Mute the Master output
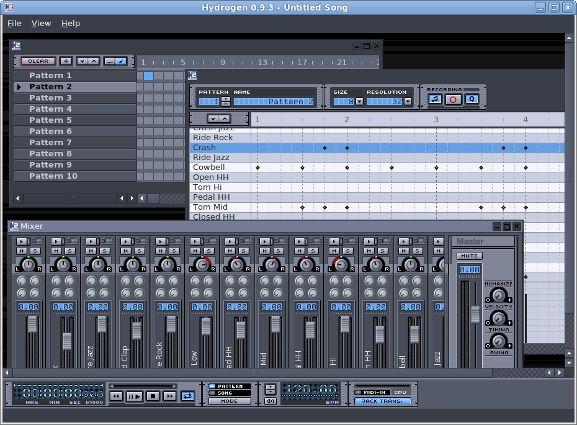The height and width of the screenshot is (425, 577). tap(469, 256)
